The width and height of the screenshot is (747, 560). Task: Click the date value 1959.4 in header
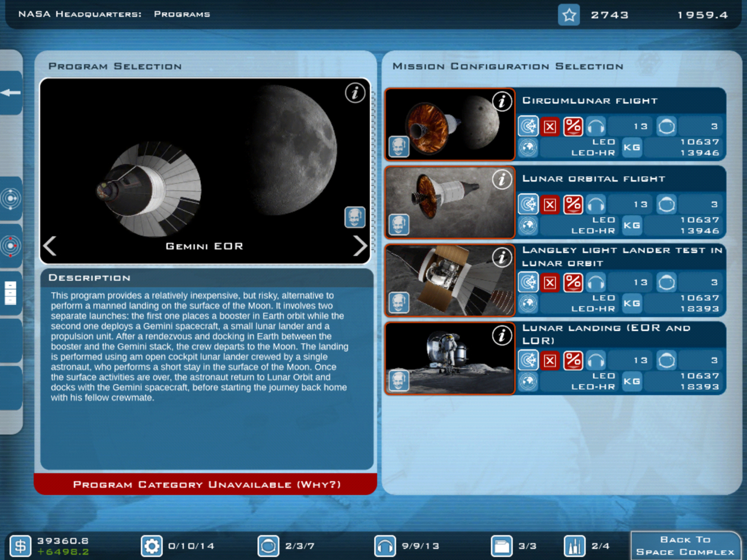tap(703, 15)
